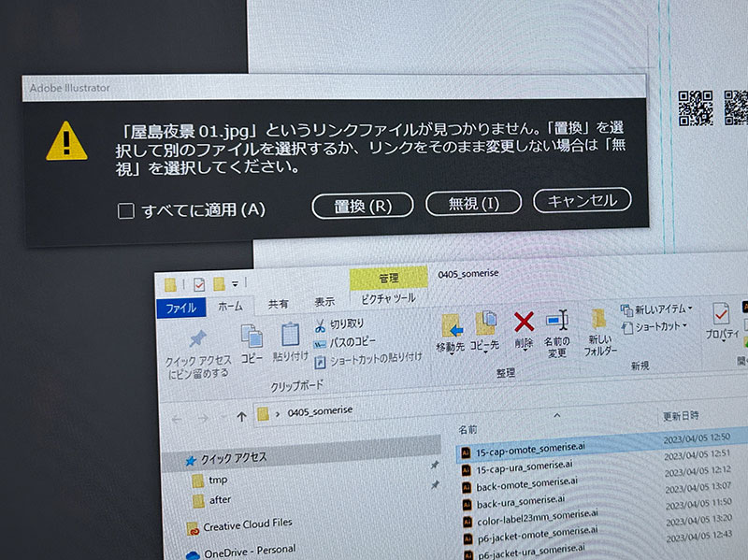This screenshot has height=560, width=748.
Task: Click パスのコピー in the ribbon
Action: tap(344, 342)
